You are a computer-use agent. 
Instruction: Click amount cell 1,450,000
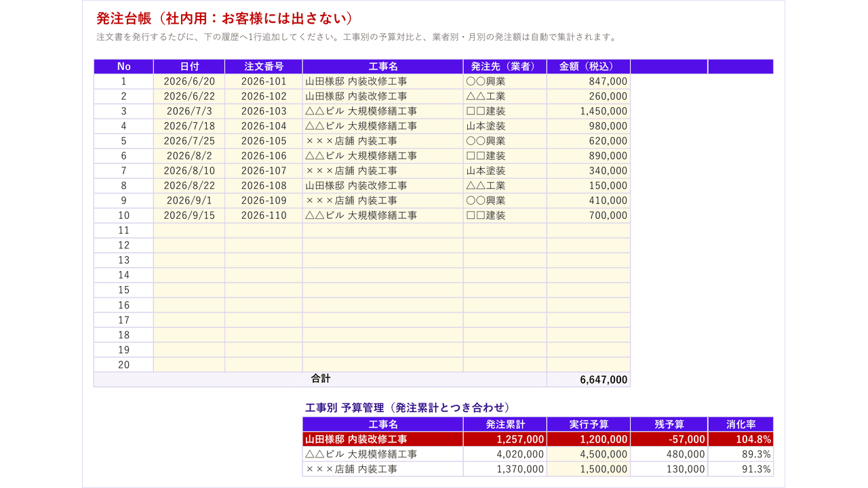pyautogui.click(x=589, y=111)
